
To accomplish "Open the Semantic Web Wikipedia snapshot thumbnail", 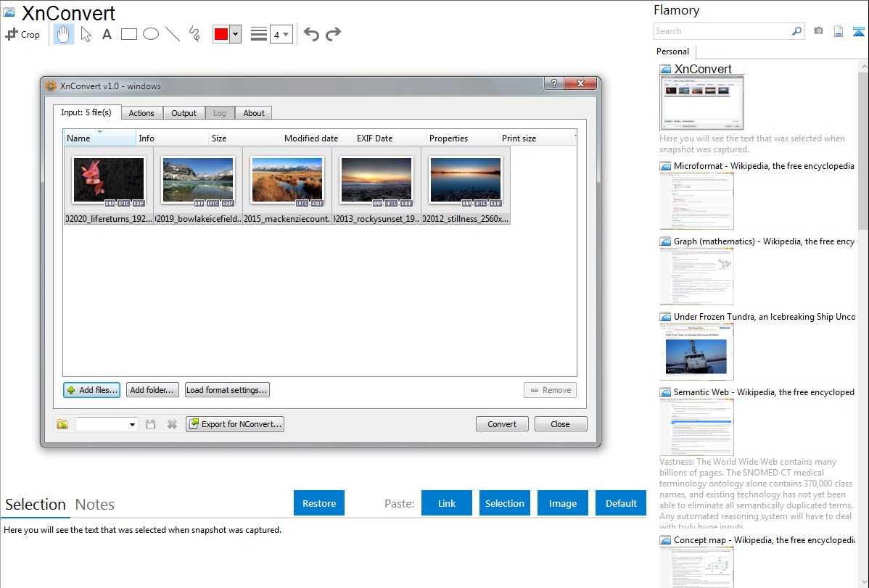I will coord(696,426).
